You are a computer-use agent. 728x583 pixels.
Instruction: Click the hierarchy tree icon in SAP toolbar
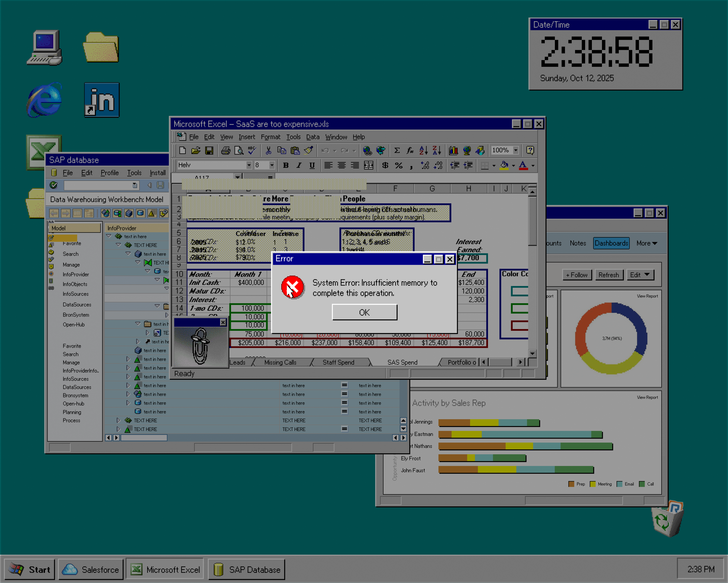tap(89, 213)
